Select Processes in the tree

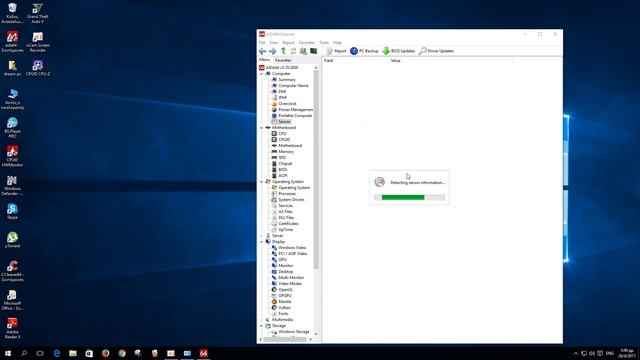pos(287,193)
